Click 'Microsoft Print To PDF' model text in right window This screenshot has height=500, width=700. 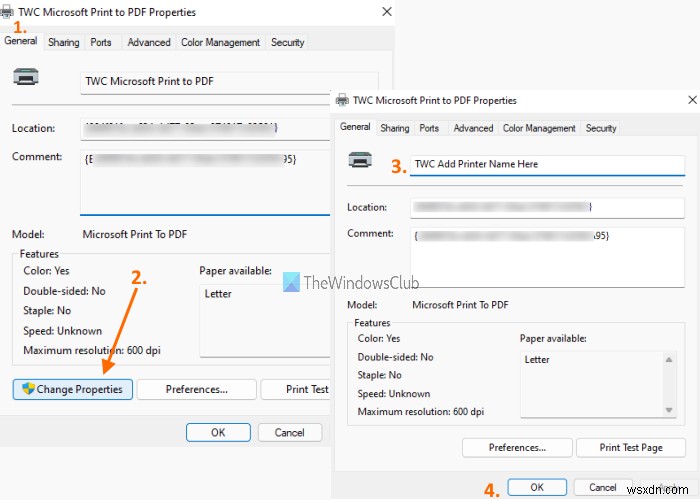(x=460, y=305)
